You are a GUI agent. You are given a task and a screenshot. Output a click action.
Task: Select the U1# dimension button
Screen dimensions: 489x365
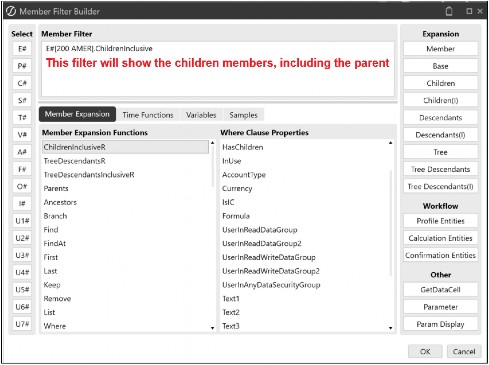(x=22, y=221)
